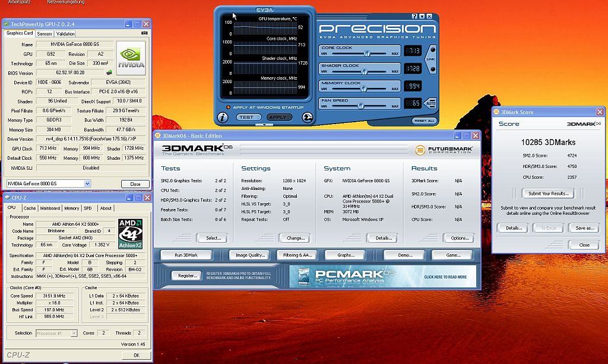Open the PCMark05 advertisement banner

coord(382,276)
